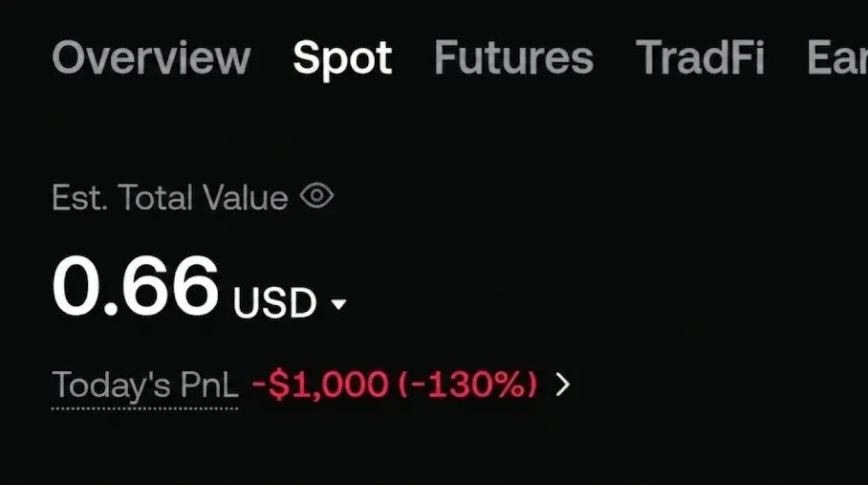The image size is (868, 485).
Task: Tap the Today's PnL underlined label
Action: tap(145, 386)
